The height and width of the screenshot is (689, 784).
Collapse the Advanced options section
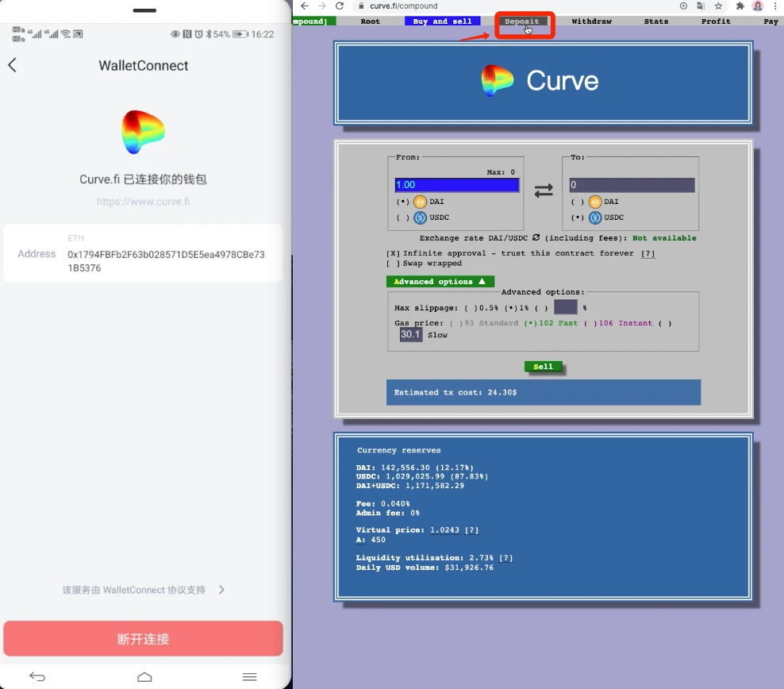click(x=440, y=282)
